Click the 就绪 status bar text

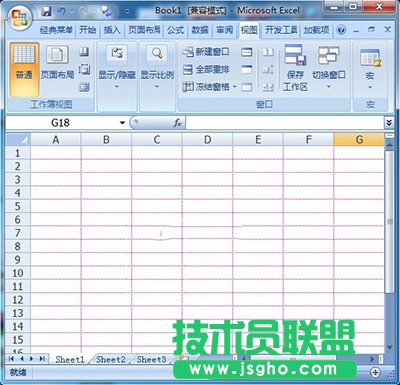click(18, 372)
